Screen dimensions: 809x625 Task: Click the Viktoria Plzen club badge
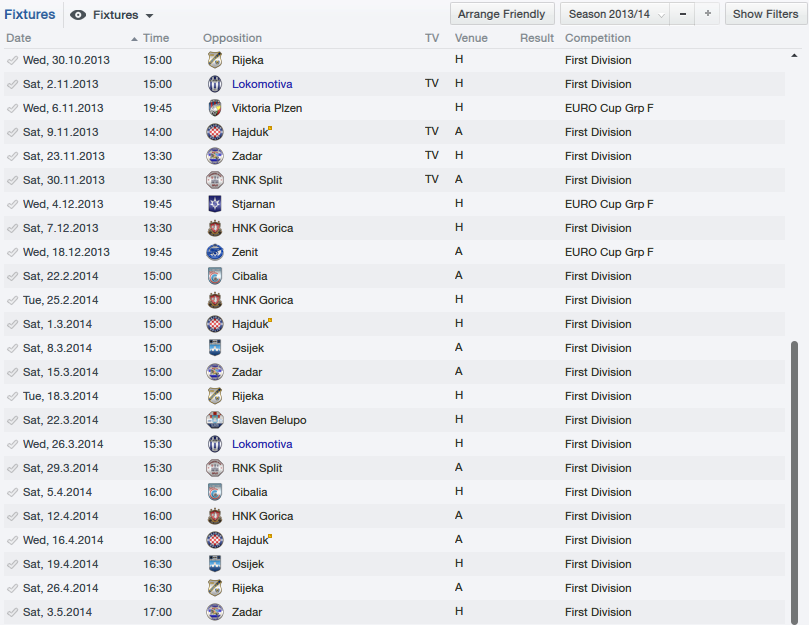tap(215, 108)
